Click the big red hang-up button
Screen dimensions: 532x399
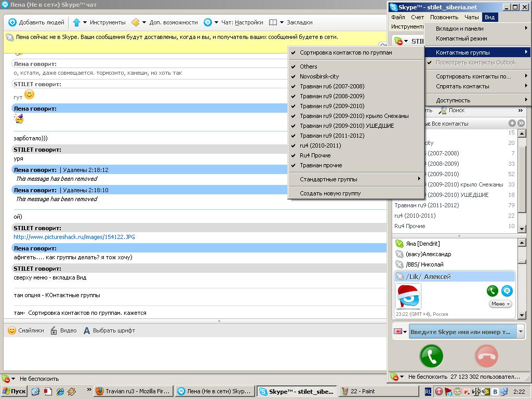(x=486, y=356)
